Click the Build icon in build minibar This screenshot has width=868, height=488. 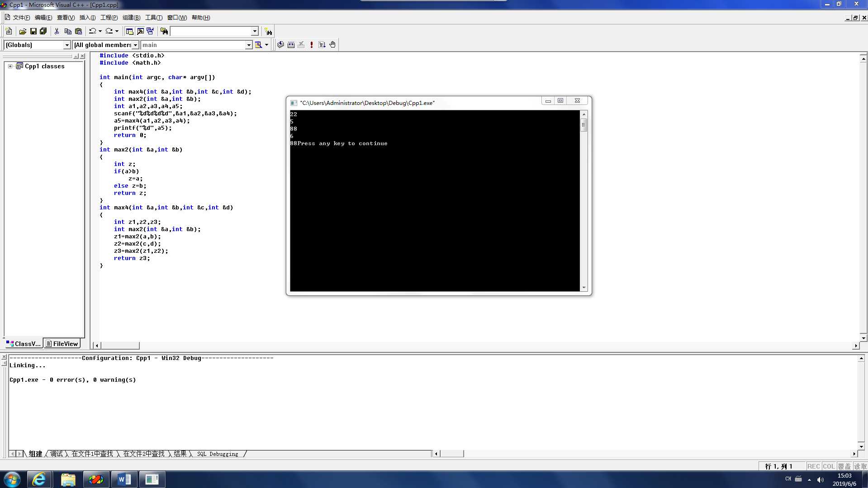pos(291,45)
